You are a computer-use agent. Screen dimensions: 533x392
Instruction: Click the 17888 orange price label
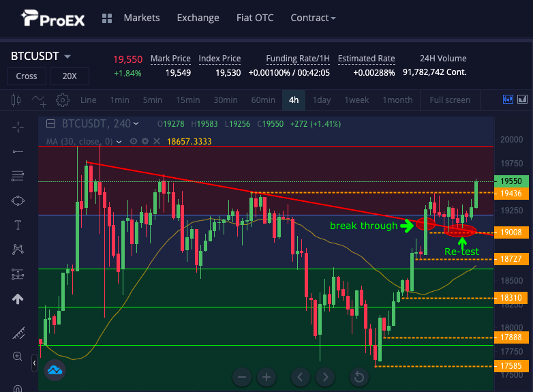point(511,337)
